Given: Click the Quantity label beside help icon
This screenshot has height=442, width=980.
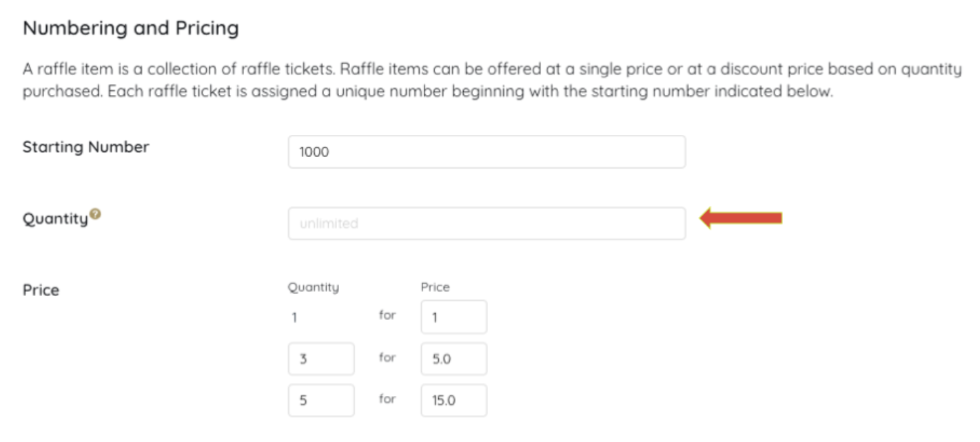Looking at the screenshot, I should pos(55,219).
